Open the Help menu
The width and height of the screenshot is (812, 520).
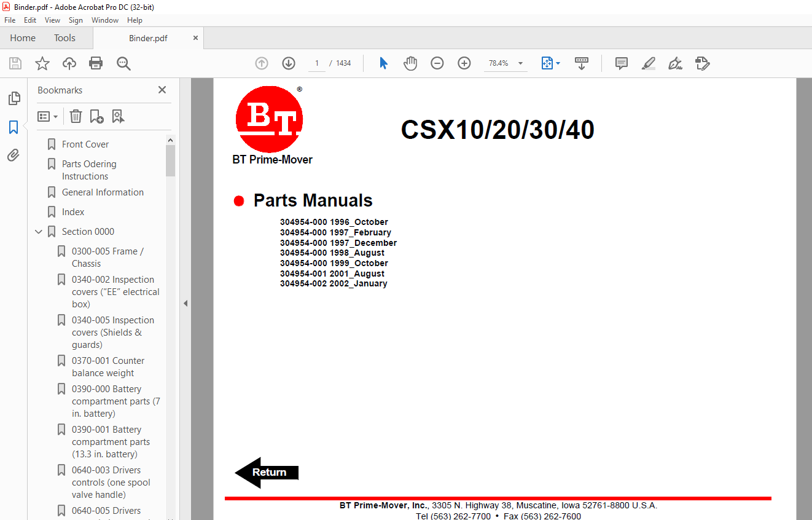[135, 20]
